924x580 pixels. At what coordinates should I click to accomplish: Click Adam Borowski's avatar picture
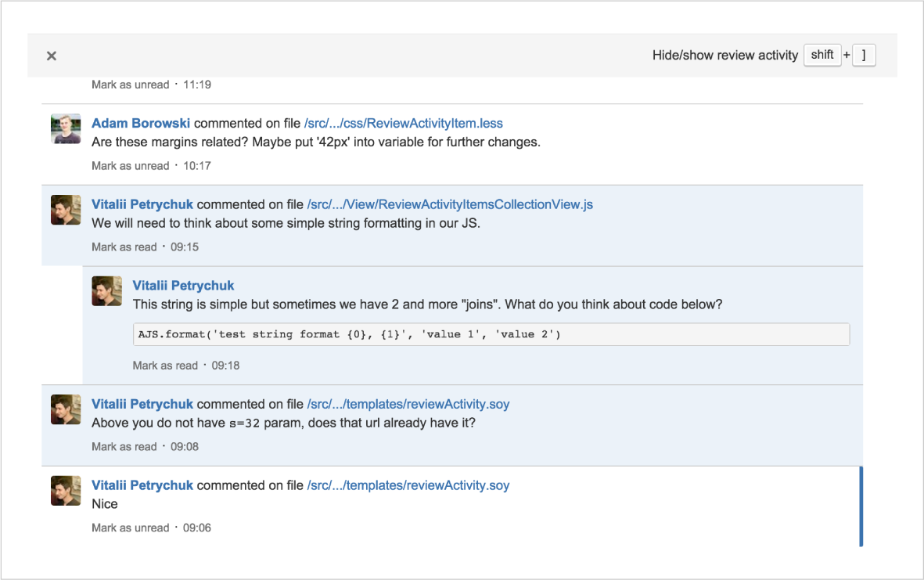tap(66, 128)
